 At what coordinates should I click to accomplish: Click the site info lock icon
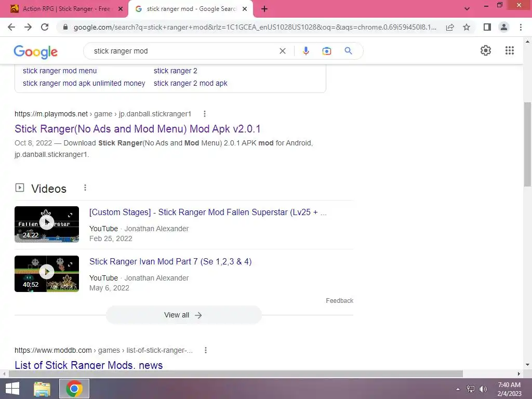click(x=65, y=27)
